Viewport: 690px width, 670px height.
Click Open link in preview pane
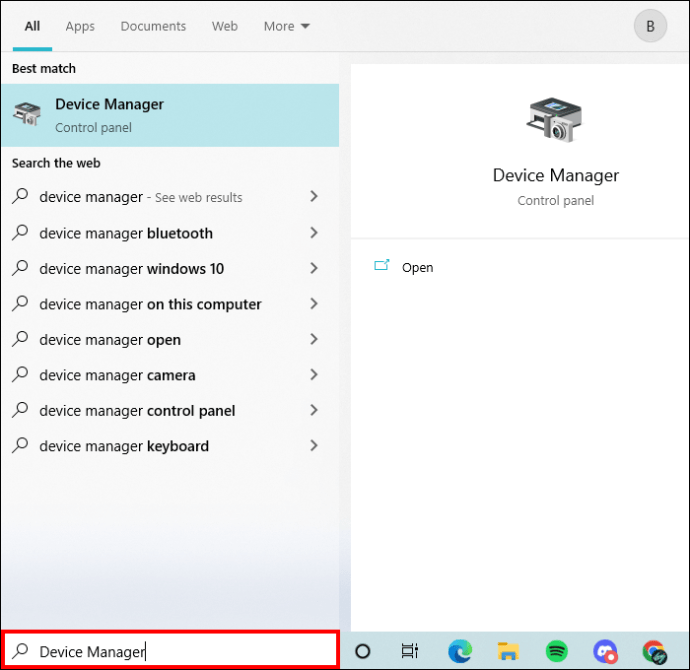[417, 267]
